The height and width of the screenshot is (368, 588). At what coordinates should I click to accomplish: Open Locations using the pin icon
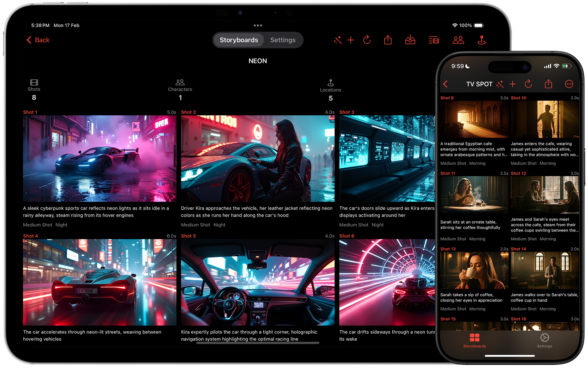pyautogui.click(x=481, y=40)
